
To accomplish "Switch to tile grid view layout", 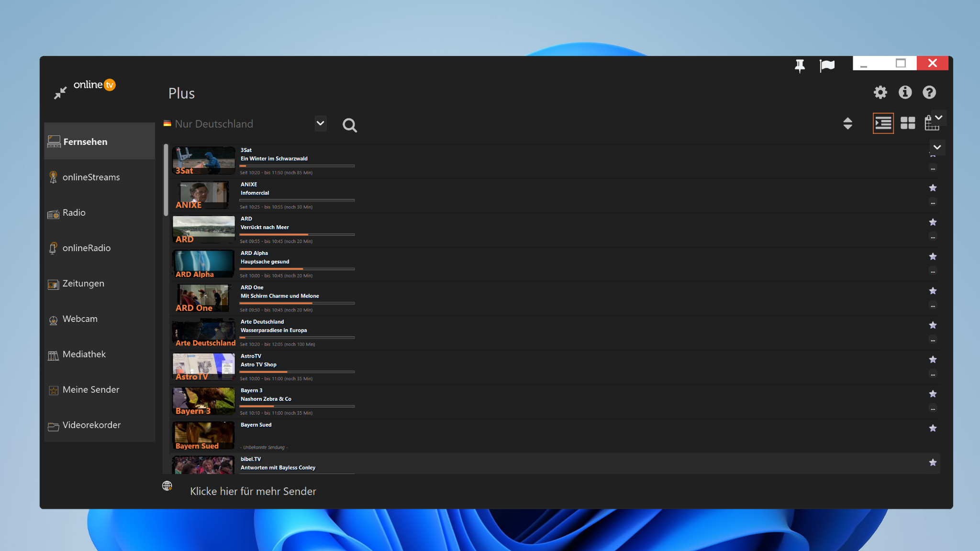I will pyautogui.click(x=908, y=123).
